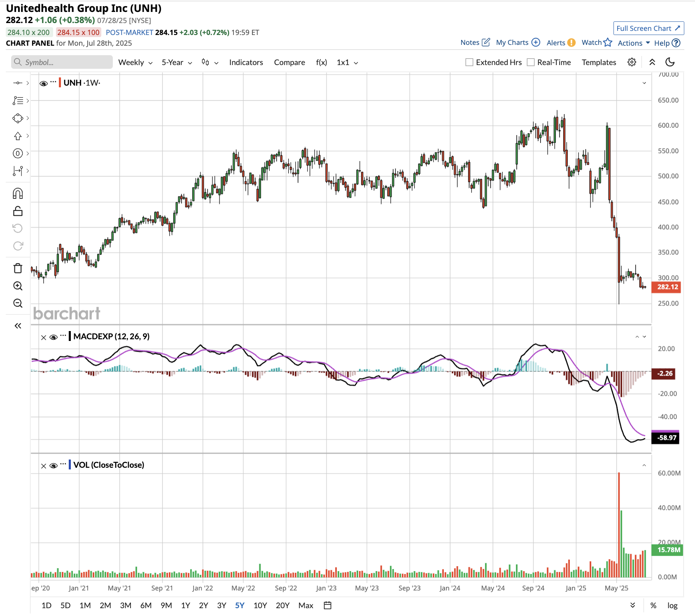695x616 pixels.
Task: Remove the MACDEXP indicator pane
Action: pos(44,337)
